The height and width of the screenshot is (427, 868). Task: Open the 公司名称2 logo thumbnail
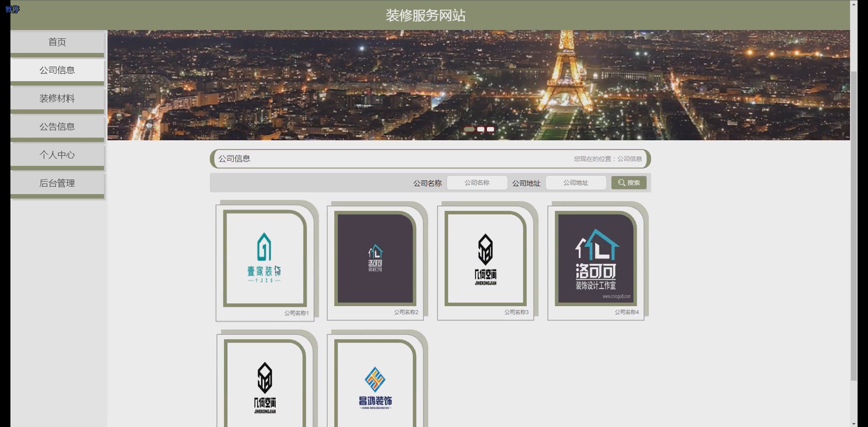pyautogui.click(x=375, y=258)
